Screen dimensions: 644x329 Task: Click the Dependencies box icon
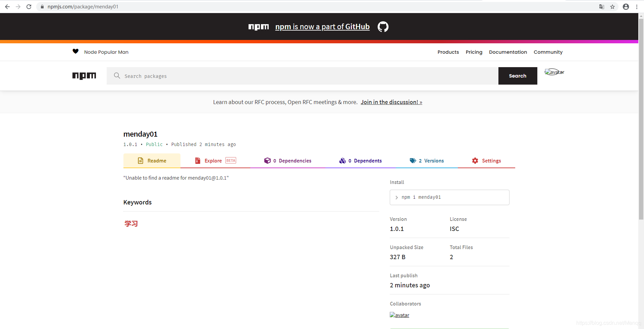(x=267, y=160)
